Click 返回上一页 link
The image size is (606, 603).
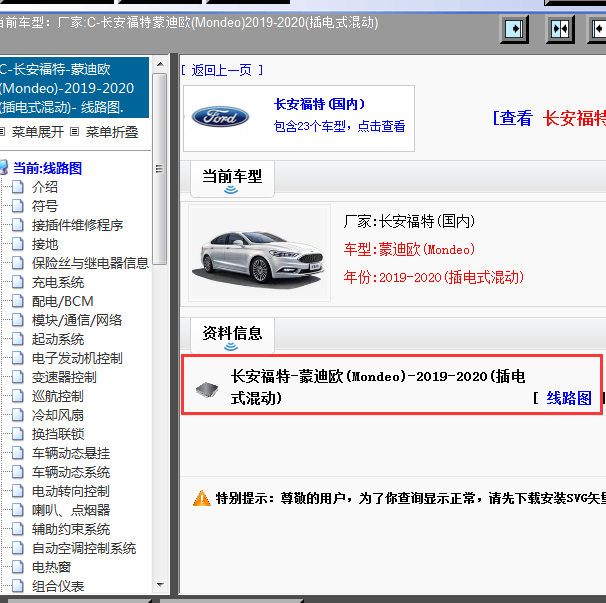[222, 70]
